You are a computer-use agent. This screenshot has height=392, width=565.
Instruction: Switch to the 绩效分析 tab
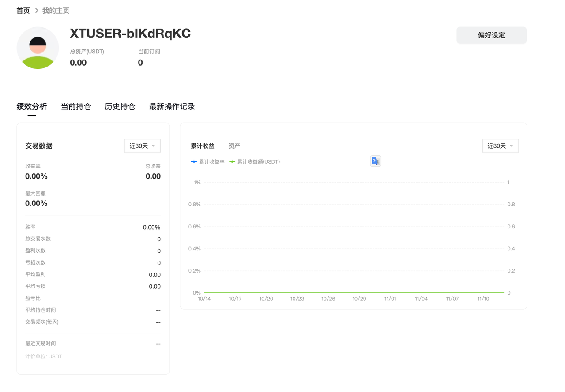(x=32, y=107)
